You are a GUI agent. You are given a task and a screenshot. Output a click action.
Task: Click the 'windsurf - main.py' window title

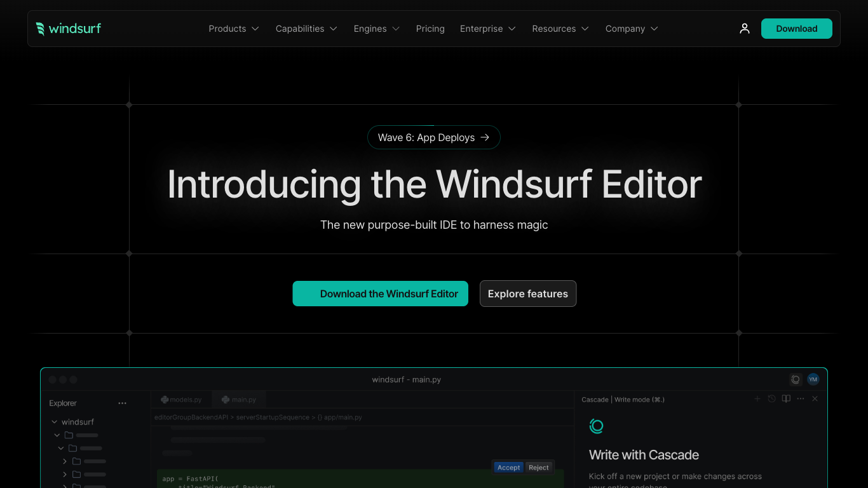[407, 379]
